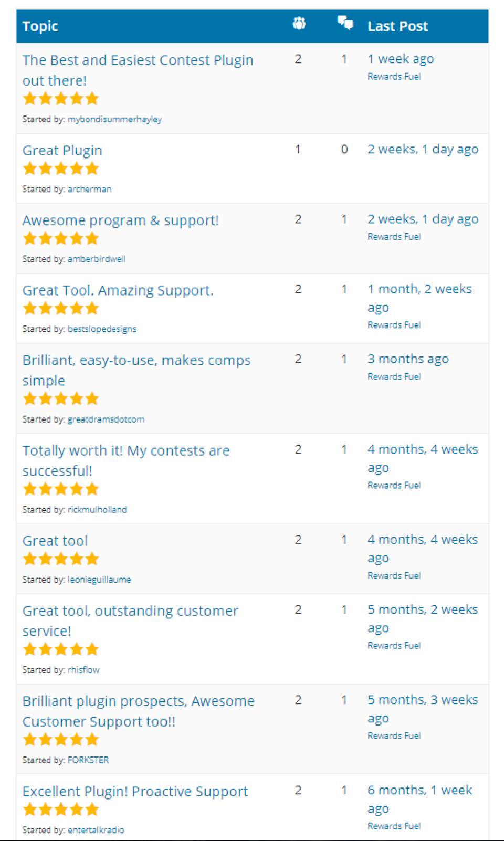Click Rewards Fuel under 1 week ago
The width and height of the screenshot is (504, 841).
[394, 76]
